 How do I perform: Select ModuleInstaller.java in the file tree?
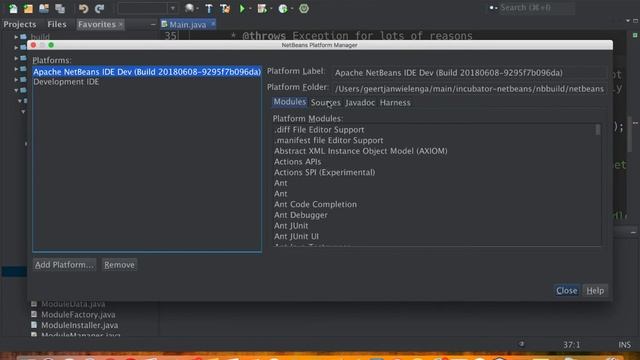pyautogui.click(x=80, y=325)
